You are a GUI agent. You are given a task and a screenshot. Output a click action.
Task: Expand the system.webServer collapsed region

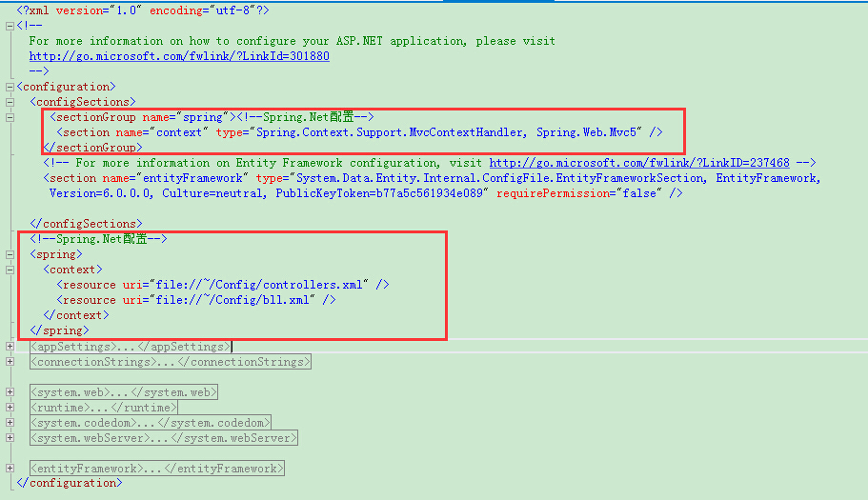tap(10, 438)
